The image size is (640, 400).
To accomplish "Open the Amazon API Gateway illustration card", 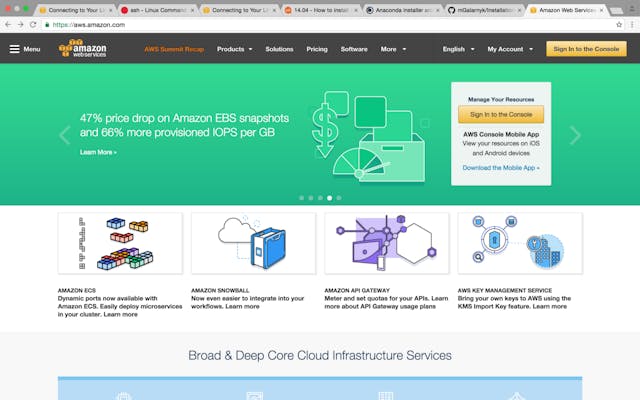I will [387, 243].
